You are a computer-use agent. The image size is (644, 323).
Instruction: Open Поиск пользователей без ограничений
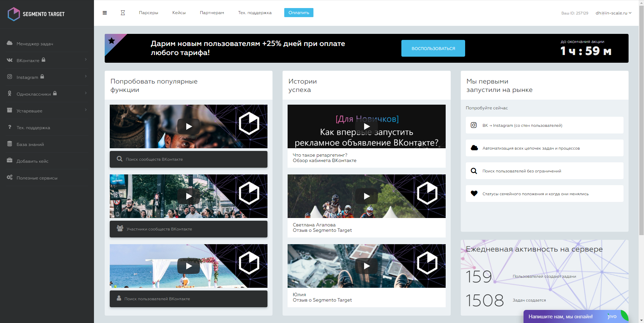[x=544, y=171]
